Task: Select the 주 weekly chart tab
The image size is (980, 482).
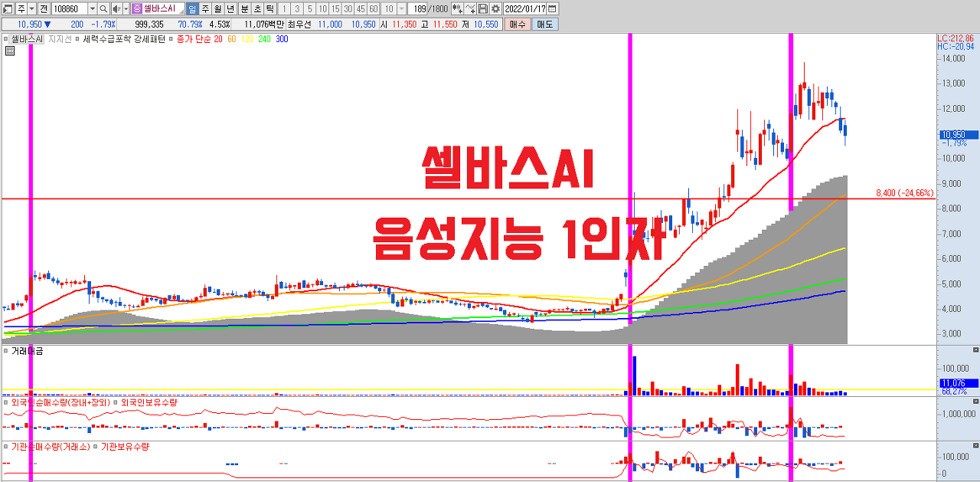Action: click(205, 9)
